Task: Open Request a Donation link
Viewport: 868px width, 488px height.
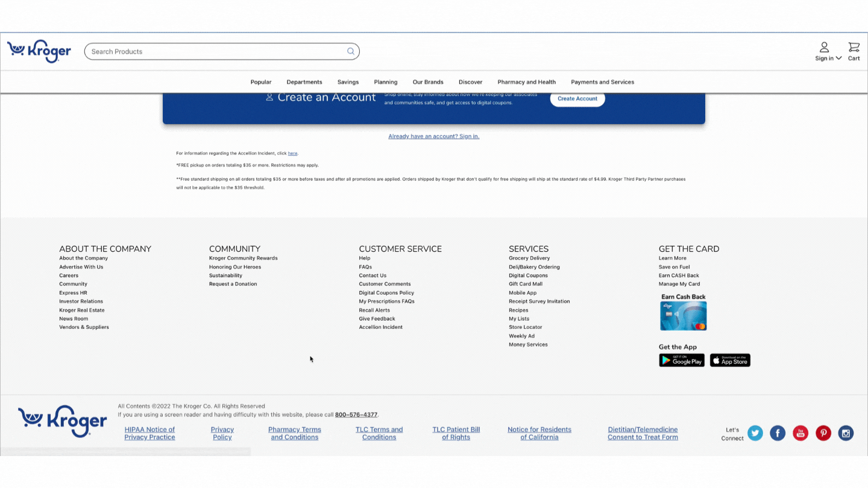Action: tap(233, 284)
